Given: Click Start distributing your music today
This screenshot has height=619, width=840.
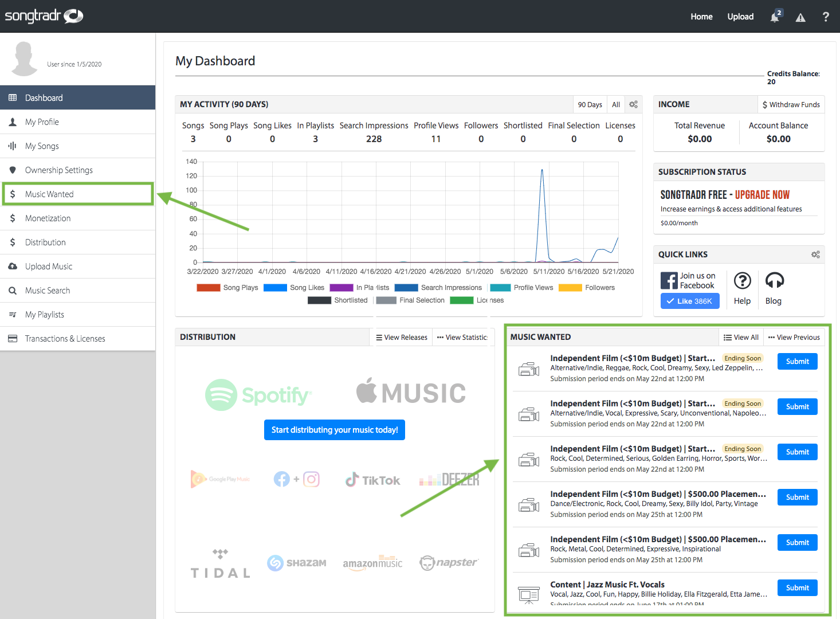Looking at the screenshot, I should pos(335,430).
